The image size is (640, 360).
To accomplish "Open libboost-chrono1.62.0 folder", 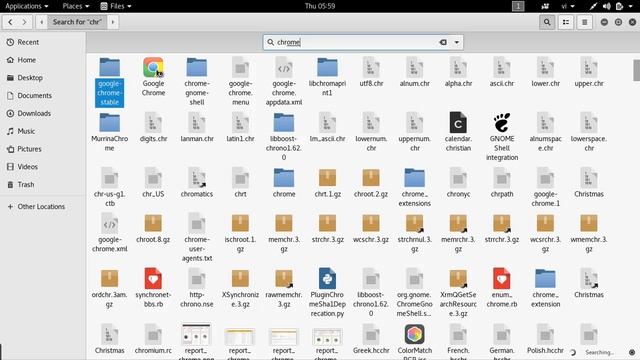I will click(284, 122).
